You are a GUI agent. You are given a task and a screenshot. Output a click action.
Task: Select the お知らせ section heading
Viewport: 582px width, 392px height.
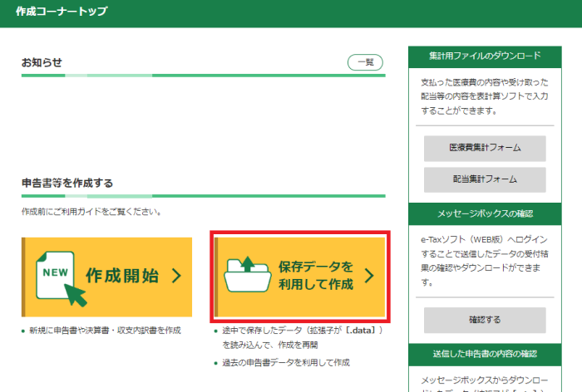pyautogui.click(x=42, y=62)
